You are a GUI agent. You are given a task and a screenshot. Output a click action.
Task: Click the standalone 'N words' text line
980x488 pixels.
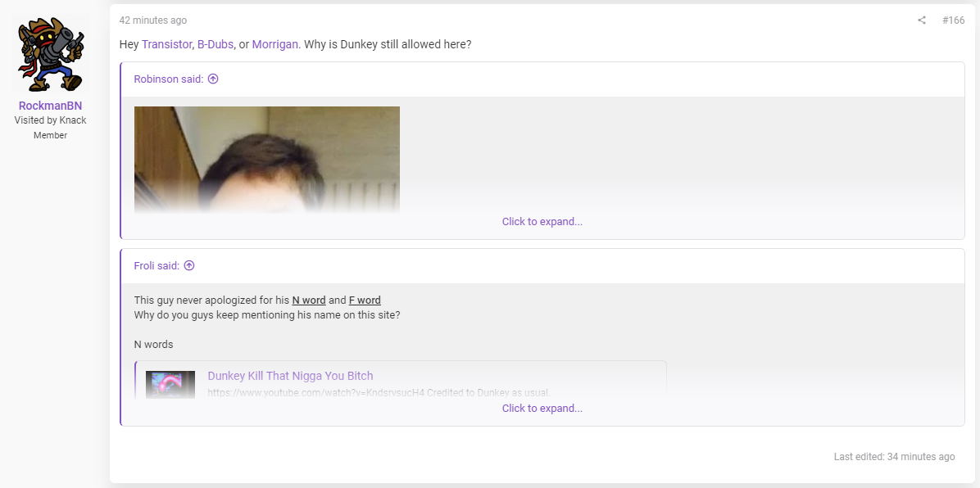(x=154, y=344)
